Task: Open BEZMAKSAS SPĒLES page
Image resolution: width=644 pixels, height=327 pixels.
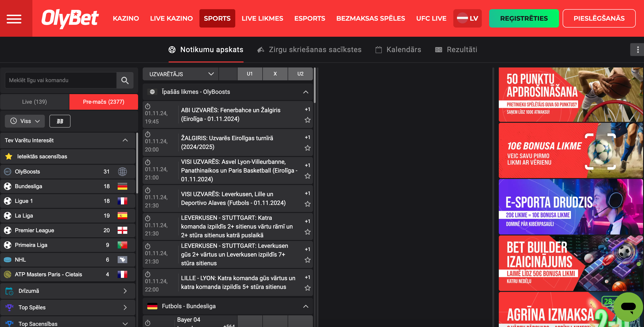Action: pyautogui.click(x=371, y=18)
